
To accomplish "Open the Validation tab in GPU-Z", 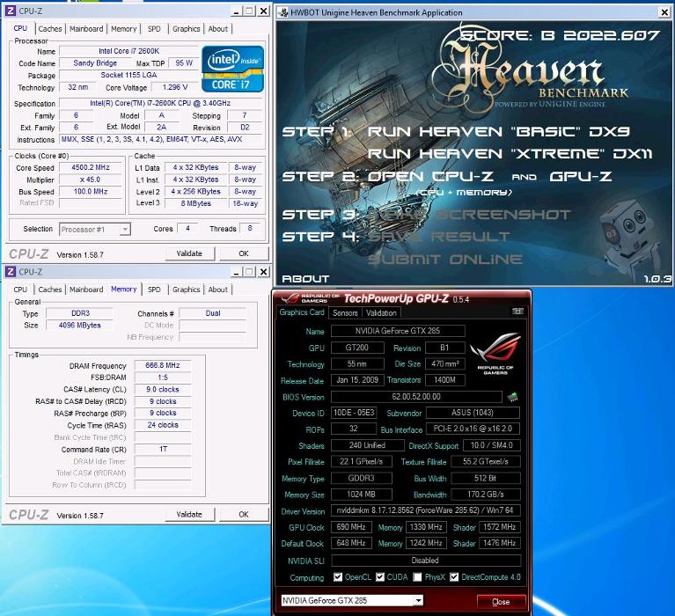I will (381, 313).
